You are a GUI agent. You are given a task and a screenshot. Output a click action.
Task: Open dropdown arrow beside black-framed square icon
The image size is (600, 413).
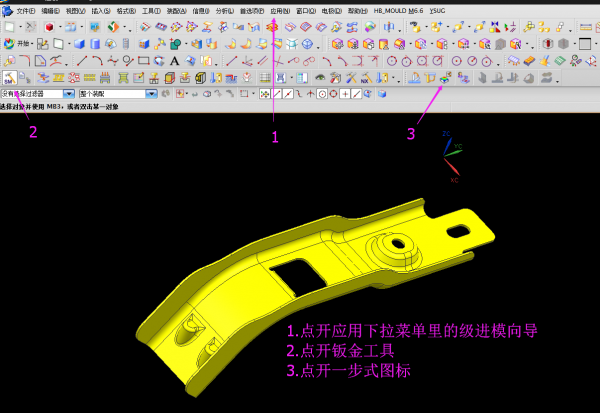[x=596, y=44]
